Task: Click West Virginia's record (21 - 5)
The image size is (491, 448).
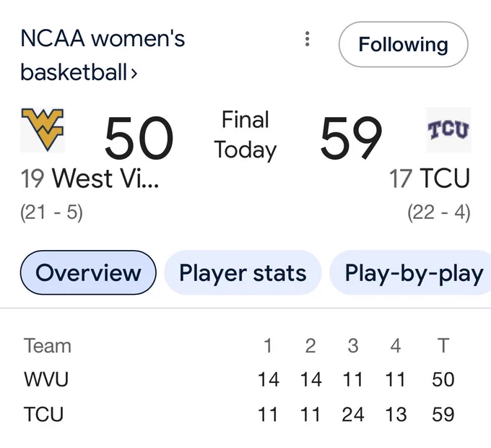Action: [x=52, y=212]
